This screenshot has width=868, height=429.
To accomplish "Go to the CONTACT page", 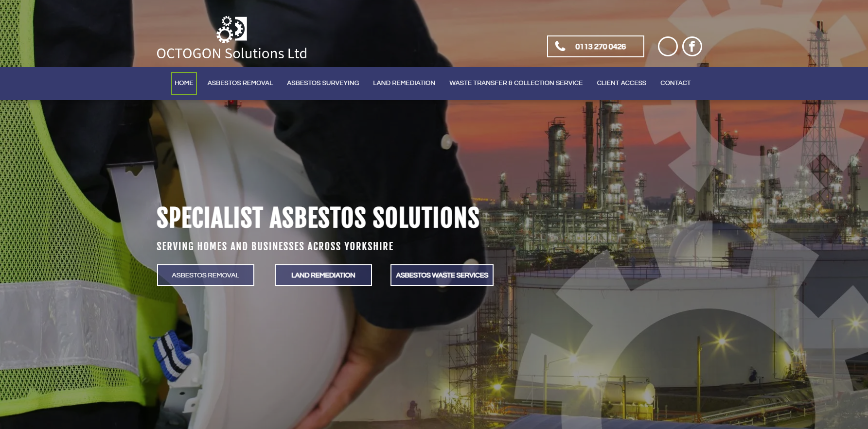I will pyautogui.click(x=675, y=83).
